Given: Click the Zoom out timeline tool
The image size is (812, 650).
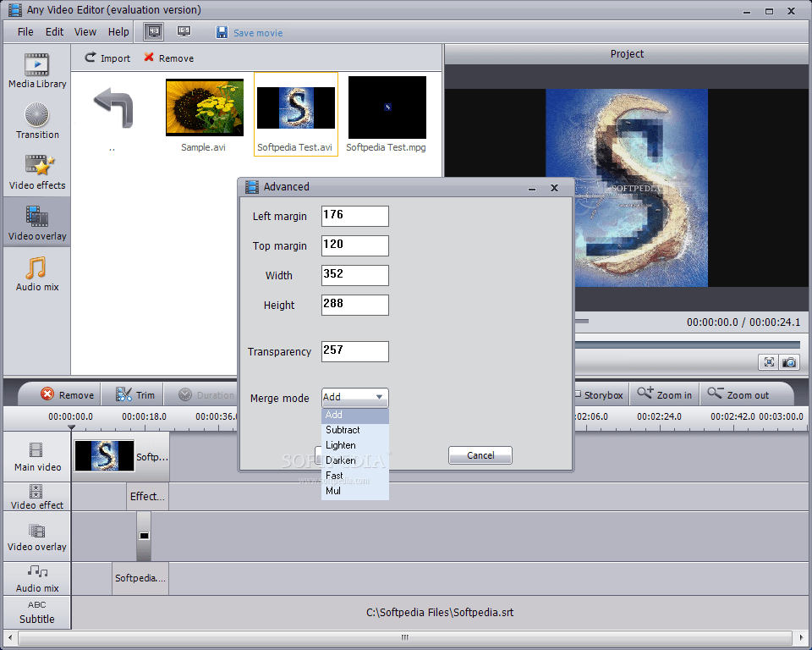Looking at the screenshot, I should (x=738, y=394).
